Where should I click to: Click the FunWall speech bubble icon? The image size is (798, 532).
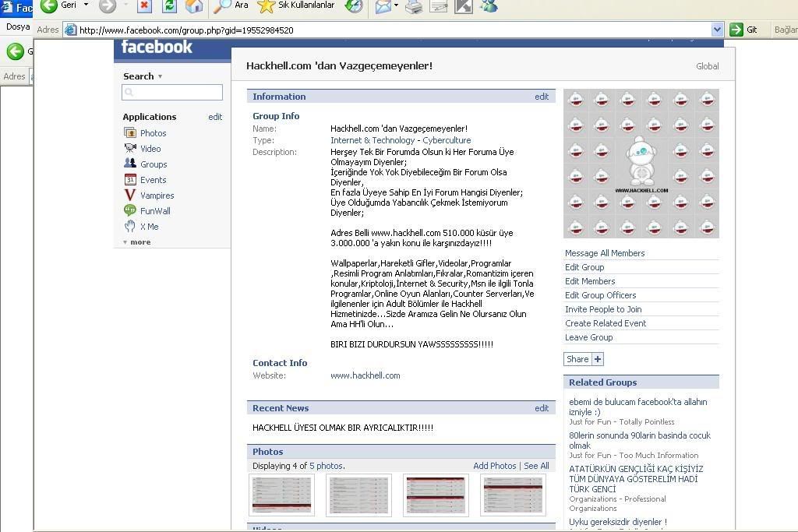pyautogui.click(x=130, y=210)
